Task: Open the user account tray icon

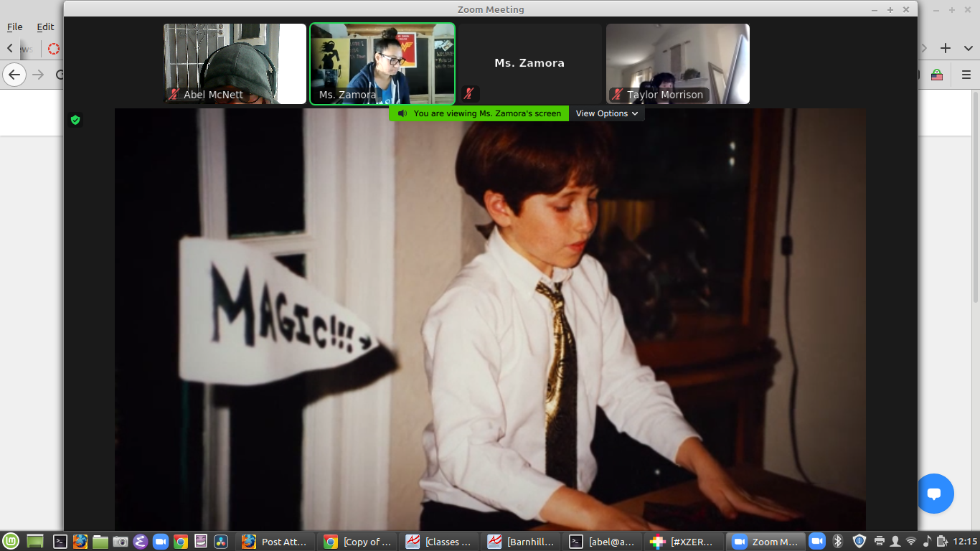Action: point(895,542)
